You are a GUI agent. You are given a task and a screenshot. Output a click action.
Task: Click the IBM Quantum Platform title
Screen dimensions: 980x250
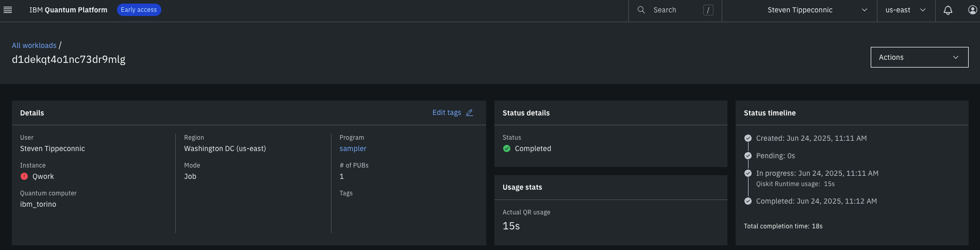click(x=68, y=10)
